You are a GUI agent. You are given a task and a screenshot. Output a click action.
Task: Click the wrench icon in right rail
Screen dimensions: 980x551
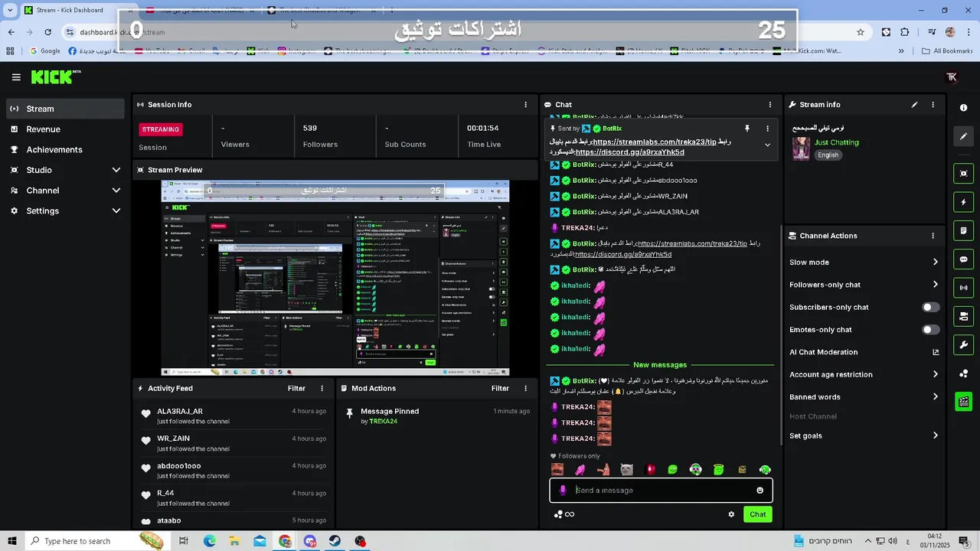point(964,345)
